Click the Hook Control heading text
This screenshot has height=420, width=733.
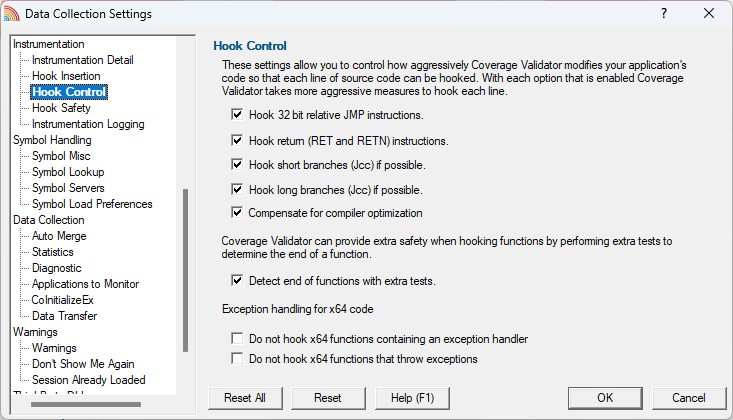click(x=250, y=46)
